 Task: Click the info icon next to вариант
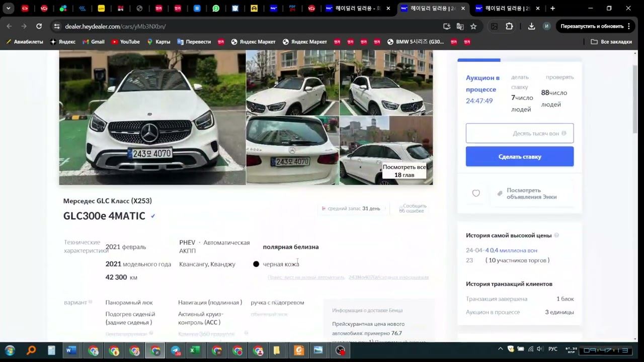click(x=91, y=302)
